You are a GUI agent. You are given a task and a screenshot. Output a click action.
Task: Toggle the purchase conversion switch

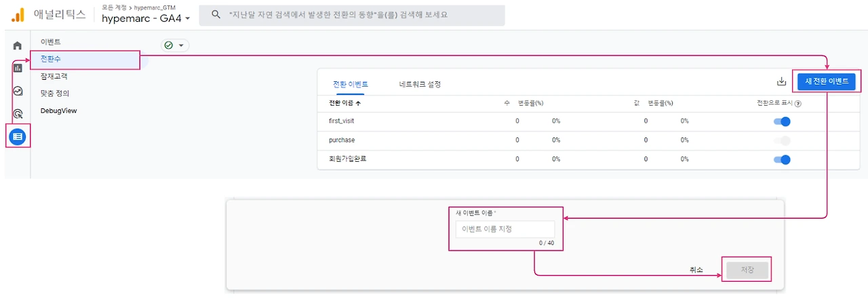(782, 140)
